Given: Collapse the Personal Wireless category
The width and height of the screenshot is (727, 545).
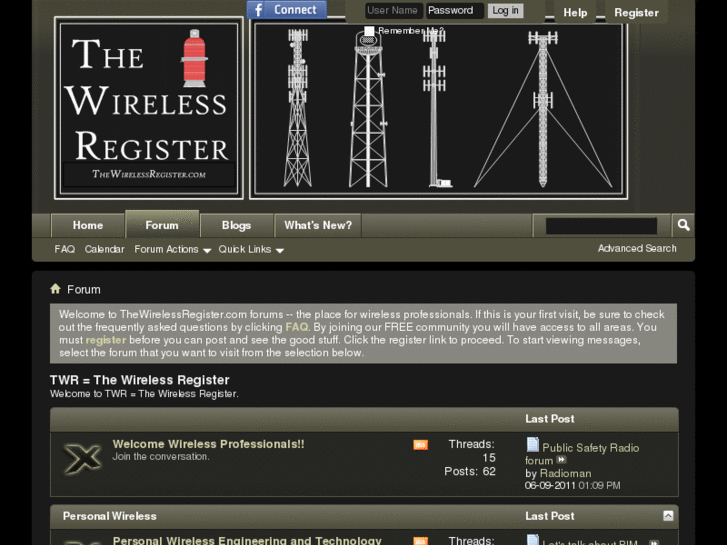Looking at the screenshot, I should (x=668, y=516).
